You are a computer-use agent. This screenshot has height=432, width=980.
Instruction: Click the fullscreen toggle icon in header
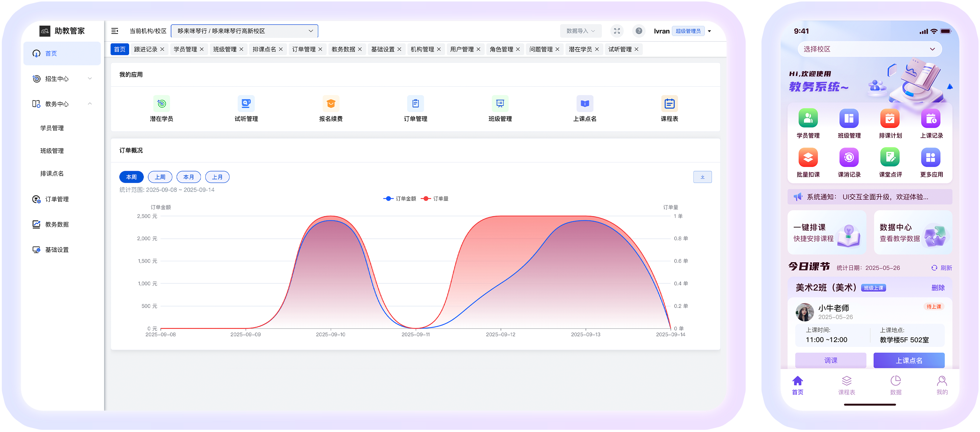(617, 31)
